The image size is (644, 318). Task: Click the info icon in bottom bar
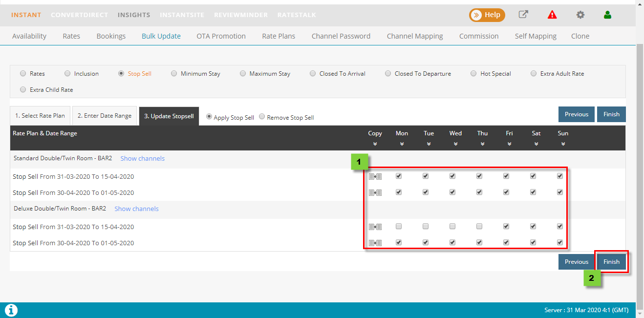click(11, 310)
